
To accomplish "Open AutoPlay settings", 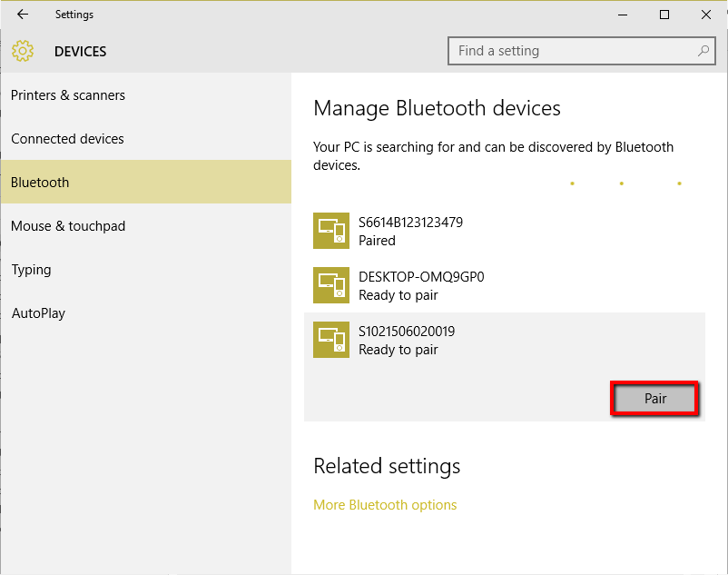I will [37, 312].
